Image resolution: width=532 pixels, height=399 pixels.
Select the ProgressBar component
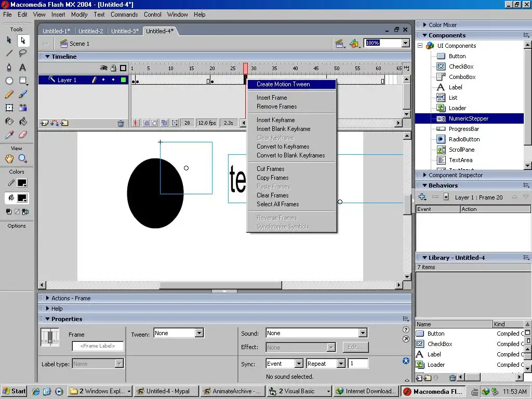click(x=464, y=129)
